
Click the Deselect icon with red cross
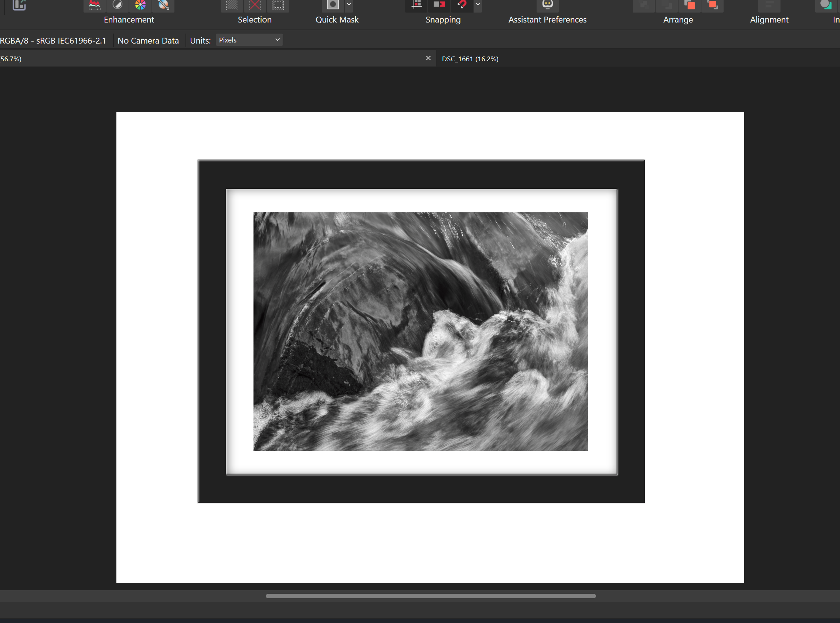click(255, 5)
